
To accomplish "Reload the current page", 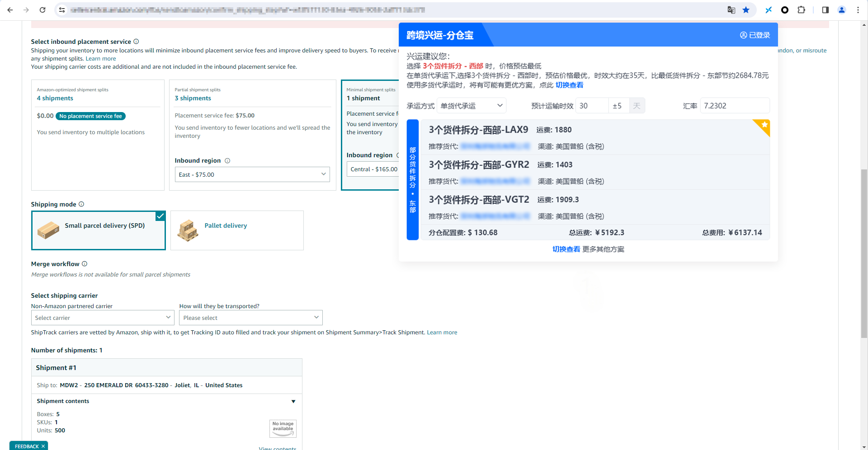I will click(x=42, y=10).
